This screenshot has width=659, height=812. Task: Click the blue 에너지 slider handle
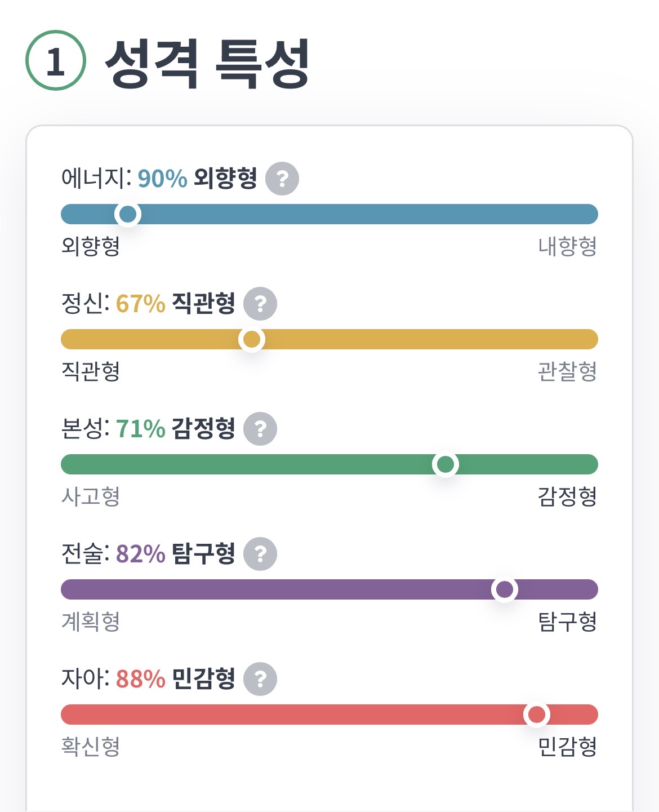click(128, 214)
